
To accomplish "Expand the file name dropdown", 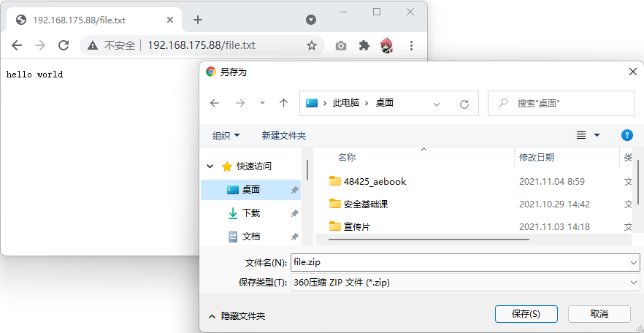I will (632, 261).
